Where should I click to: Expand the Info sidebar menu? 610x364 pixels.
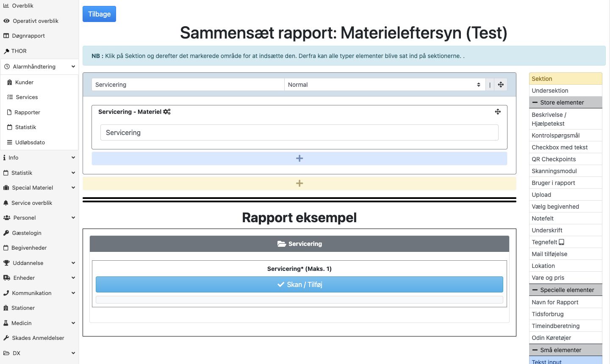(x=39, y=158)
